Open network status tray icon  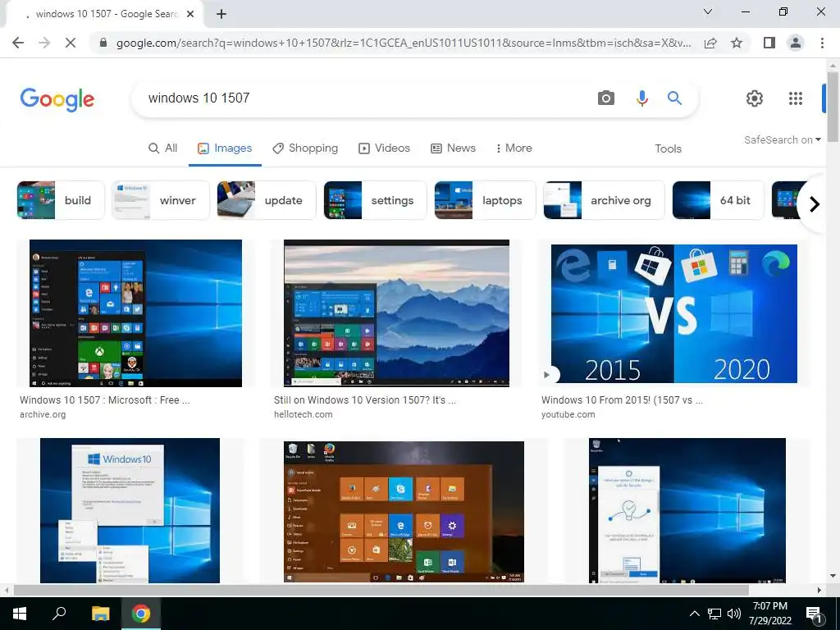(714, 614)
